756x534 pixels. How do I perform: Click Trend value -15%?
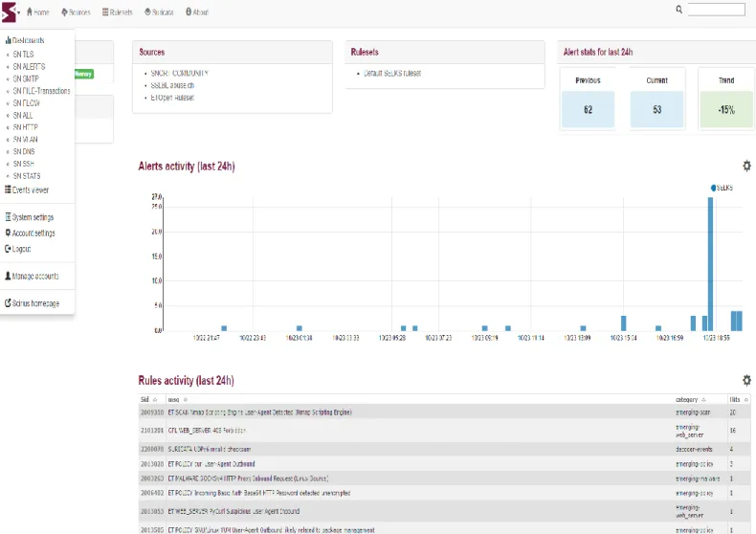click(726, 109)
